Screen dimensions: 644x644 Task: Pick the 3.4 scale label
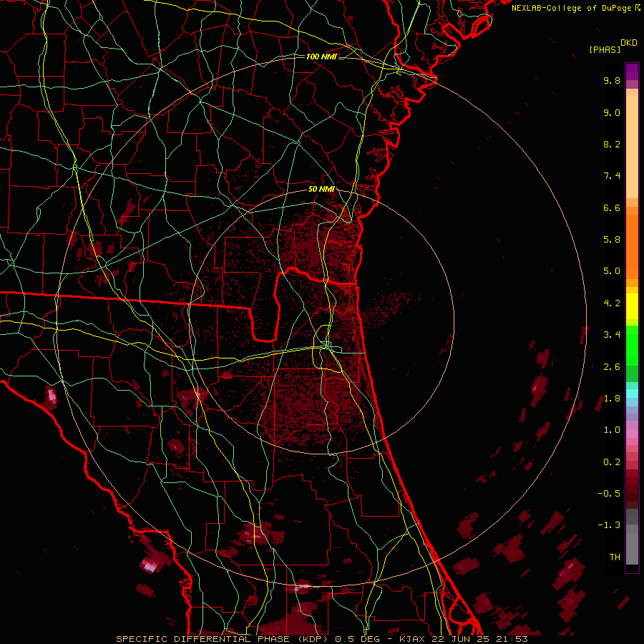(612, 335)
